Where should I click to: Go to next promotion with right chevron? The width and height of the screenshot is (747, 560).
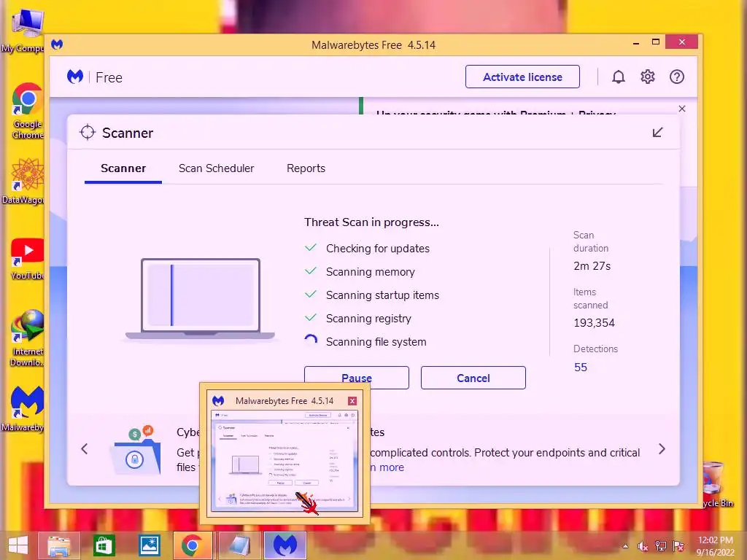pos(662,449)
